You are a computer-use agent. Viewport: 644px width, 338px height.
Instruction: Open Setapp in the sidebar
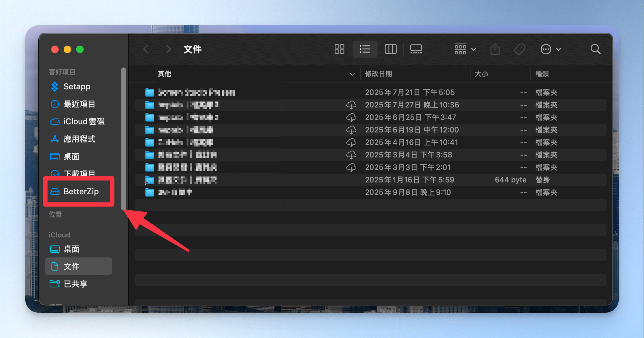click(77, 87)
